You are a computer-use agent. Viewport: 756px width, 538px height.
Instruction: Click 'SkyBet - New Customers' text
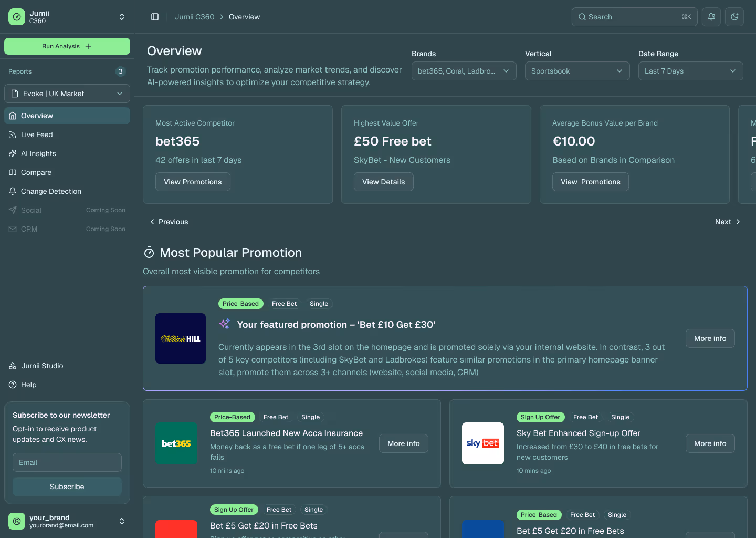pos(402,160)
